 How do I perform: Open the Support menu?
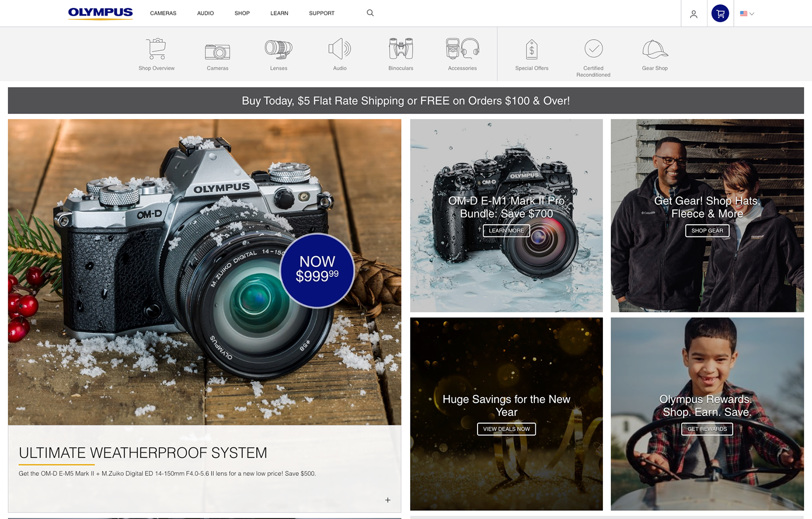pos(322,13)
